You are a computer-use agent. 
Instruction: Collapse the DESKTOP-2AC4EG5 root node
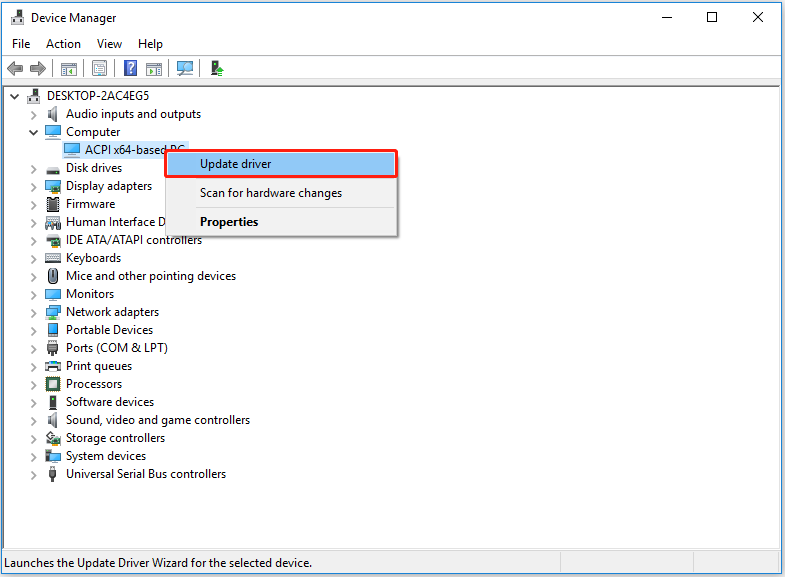click(14, 96)
